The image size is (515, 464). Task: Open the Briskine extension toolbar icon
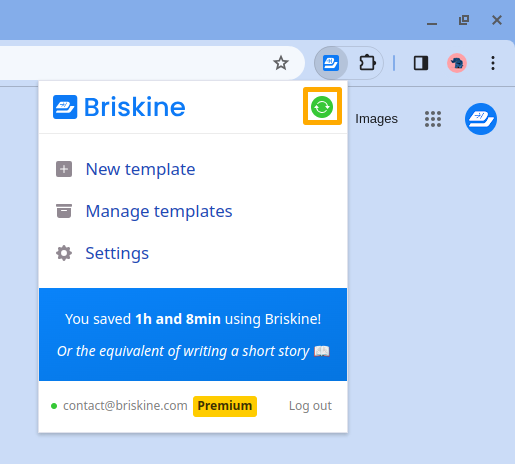click(331, 63)
